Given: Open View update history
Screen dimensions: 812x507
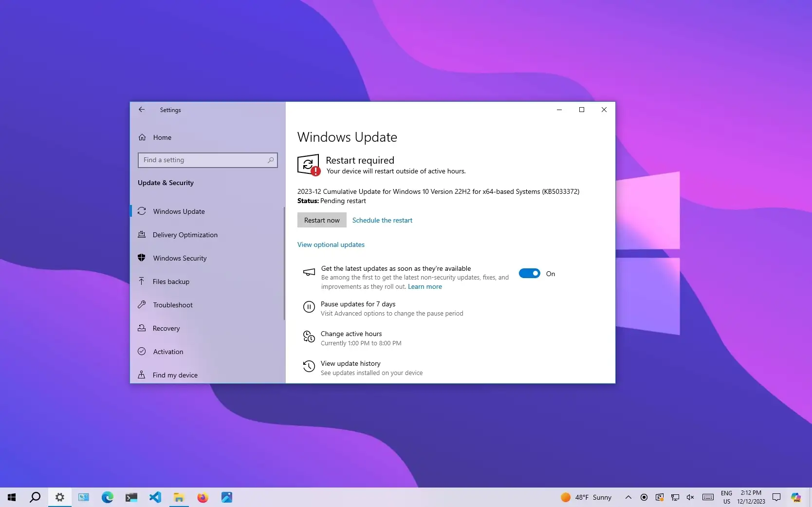Looking at the screenshot, I should point(350,363).
